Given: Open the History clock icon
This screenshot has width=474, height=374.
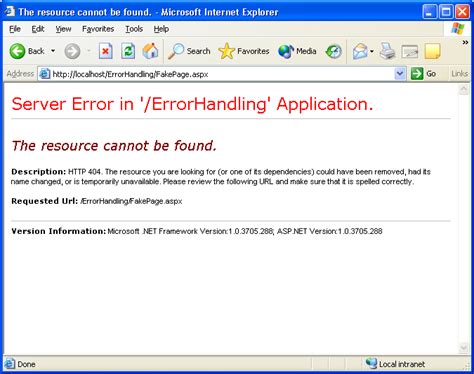Looking at the screenshot, I should 333,51.
